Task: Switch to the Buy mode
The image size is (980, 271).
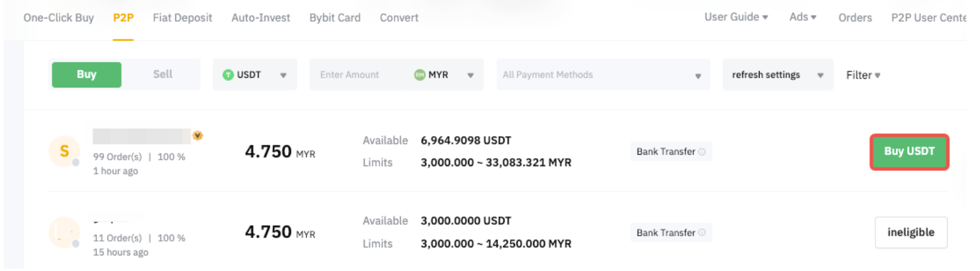Action: tap(86, 75)
